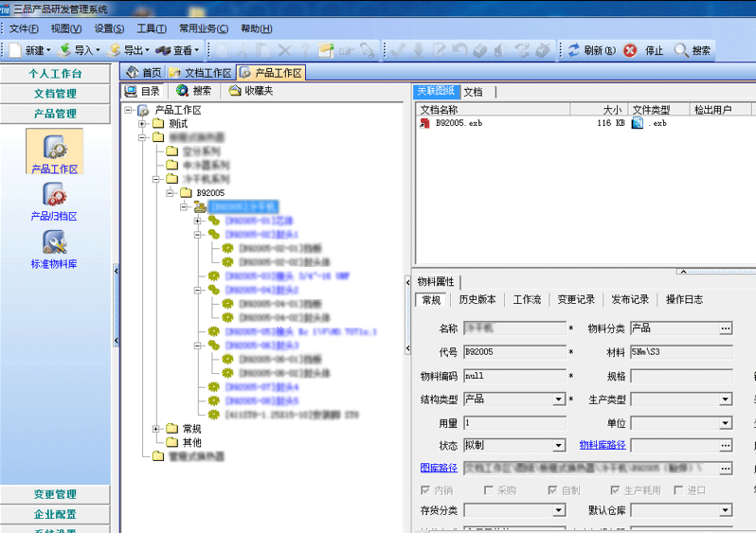Screen dimensions: 756x533
Task: Click the 刷新 refresh toolbar icon
Action: (574, 50)
